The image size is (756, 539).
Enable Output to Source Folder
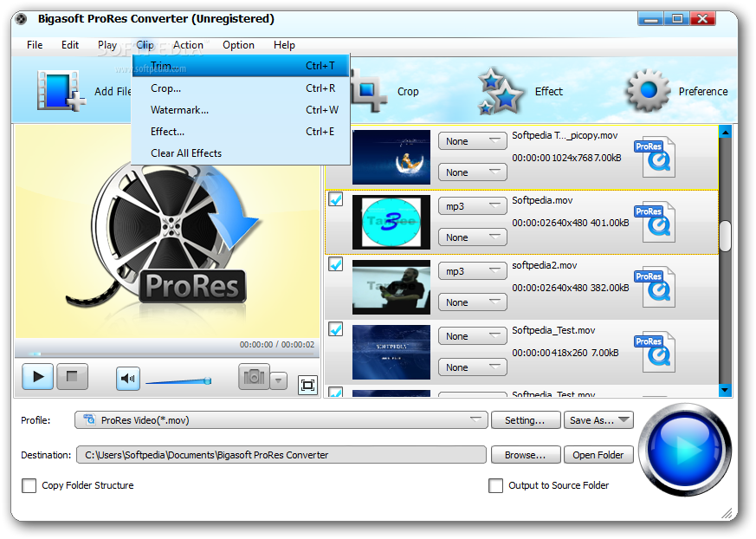pyautogui.click(x=495, y=485)
